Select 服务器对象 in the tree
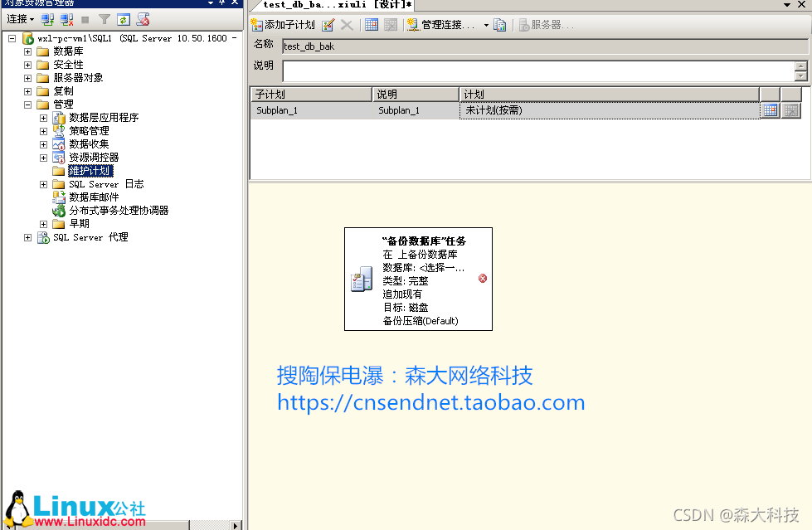This screenshot has width=812, height=530. (x=78, y=78)
